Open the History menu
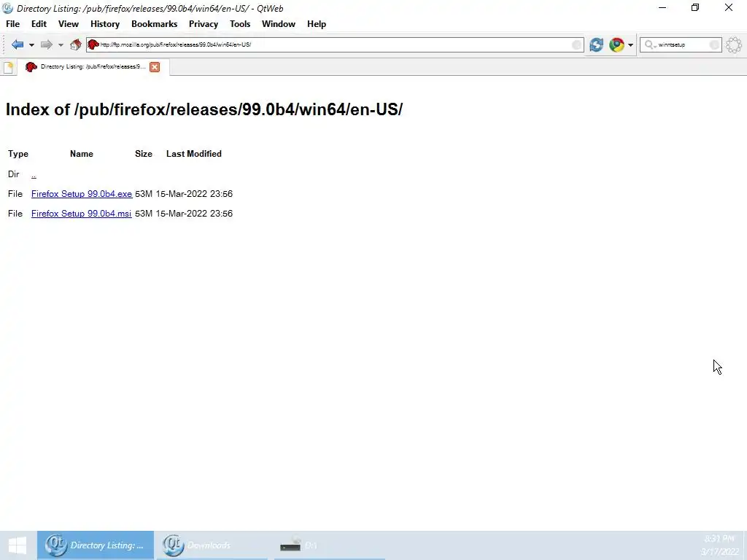This screenshot has width=747, height=560. (105, 24)
